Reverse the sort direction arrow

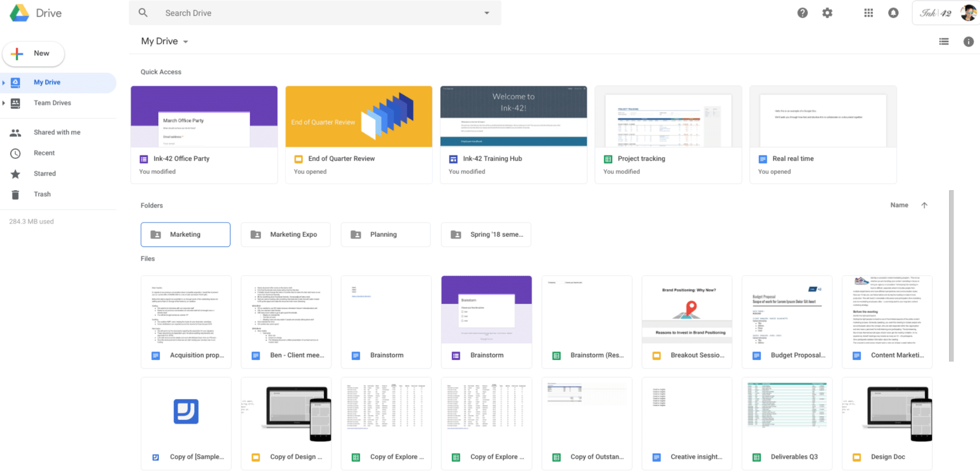pos(924,205)
